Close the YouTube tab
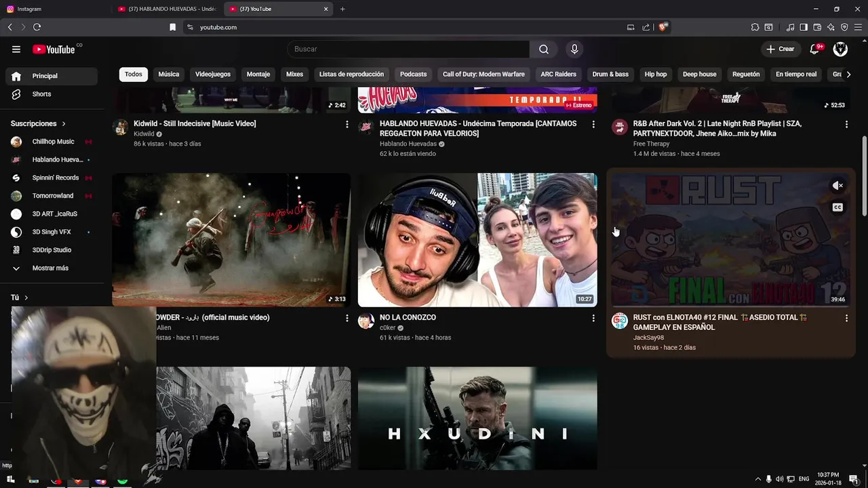 pos(325,9)
